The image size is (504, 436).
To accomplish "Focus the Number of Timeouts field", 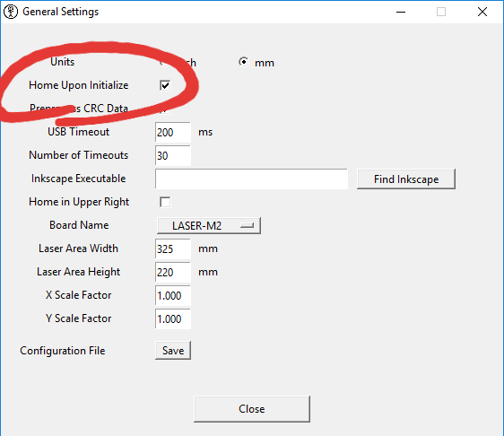I will point(173,155).
